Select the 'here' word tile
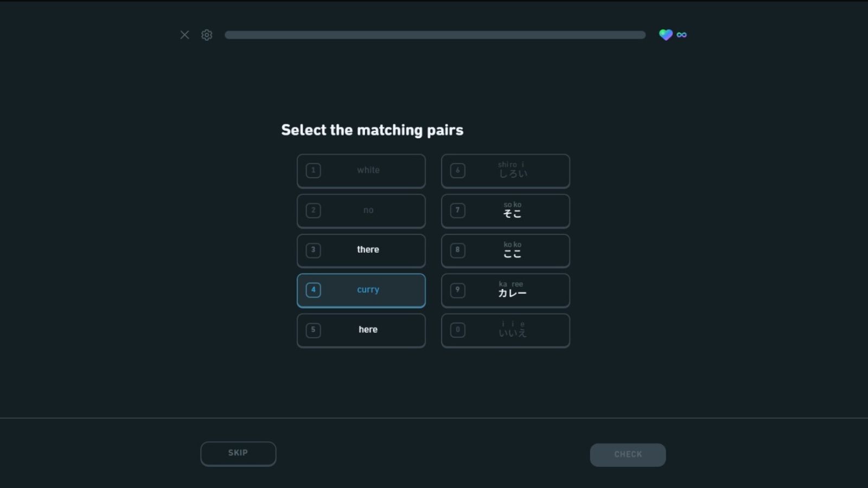The image size is (868, 488). 361,330
